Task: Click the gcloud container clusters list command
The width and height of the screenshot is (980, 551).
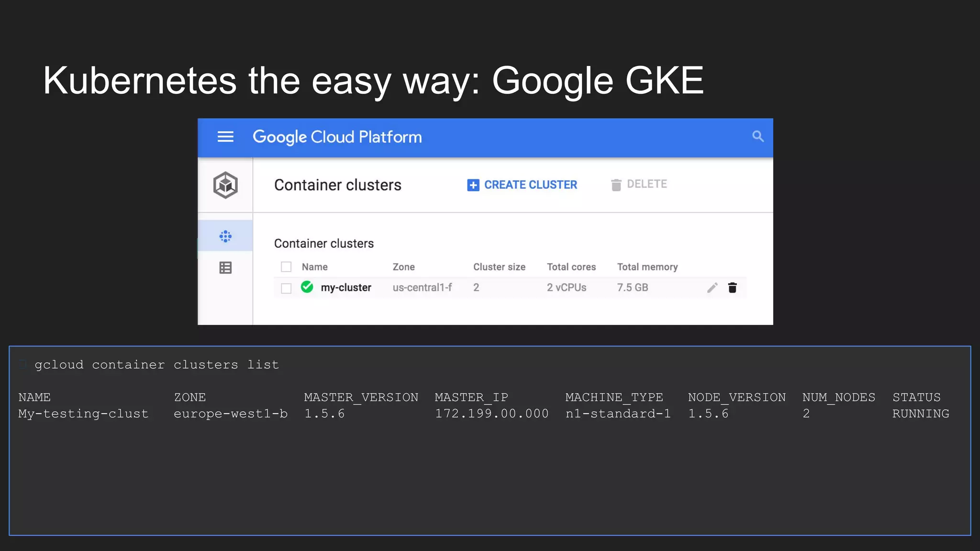Action: [x=156, y=365]
